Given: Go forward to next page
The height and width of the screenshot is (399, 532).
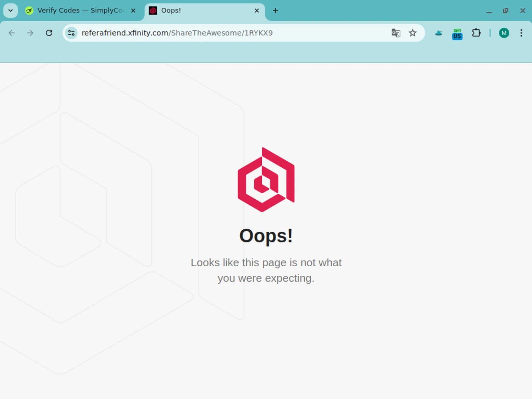Looking at the screenshot, I should coord(31,33).
